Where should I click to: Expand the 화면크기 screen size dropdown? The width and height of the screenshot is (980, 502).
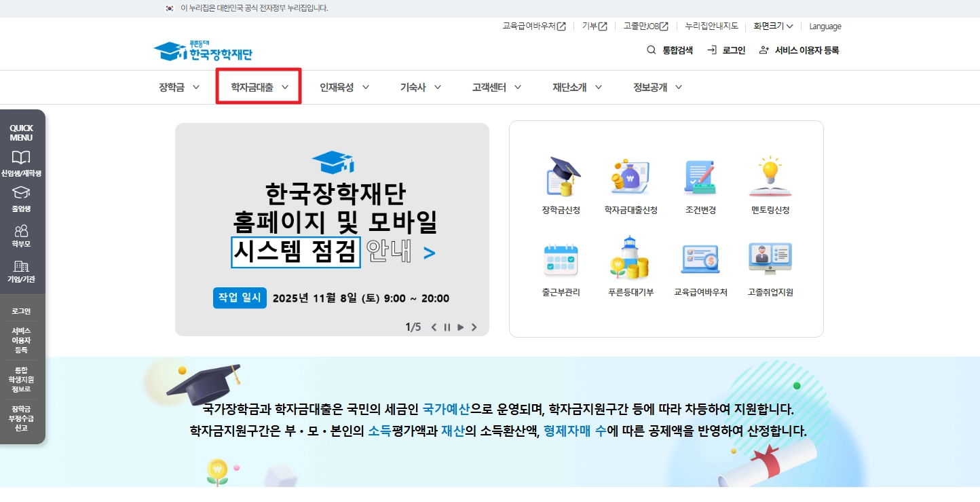771,26
